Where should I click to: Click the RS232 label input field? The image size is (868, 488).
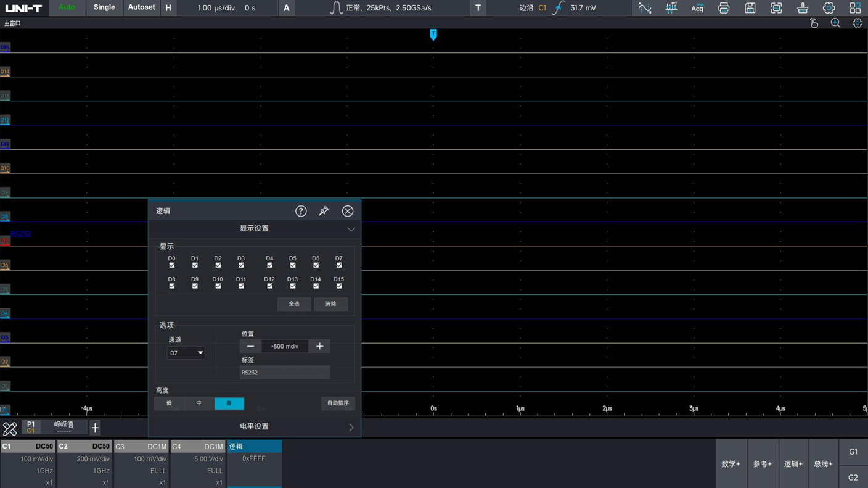(285, 373)
